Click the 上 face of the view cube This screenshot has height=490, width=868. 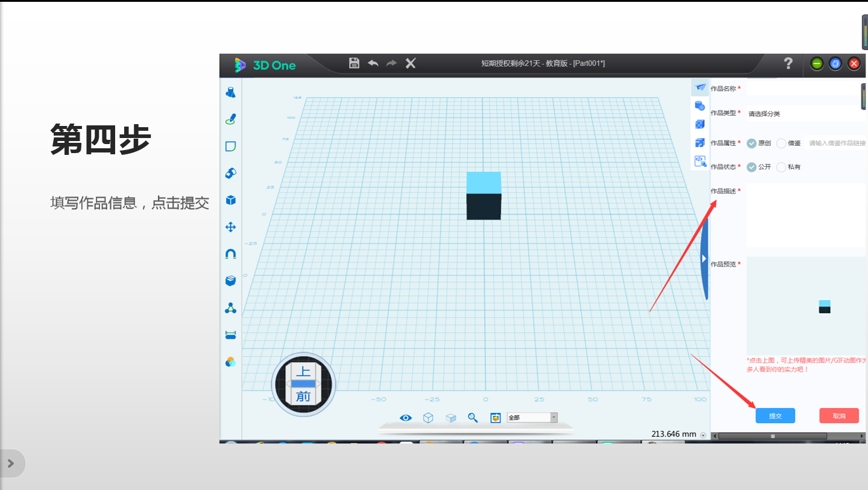pos(303,371)
